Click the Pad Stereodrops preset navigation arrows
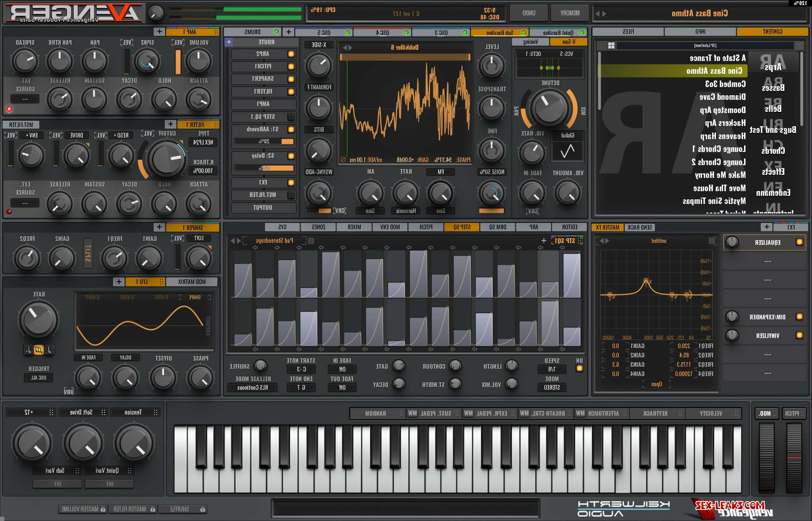812x521 pixels. click(236, 241)
